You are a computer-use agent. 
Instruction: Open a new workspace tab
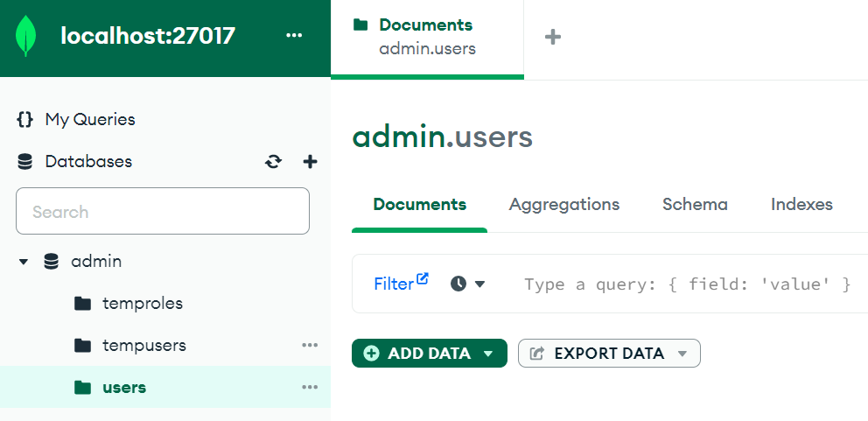coord(553,37)
